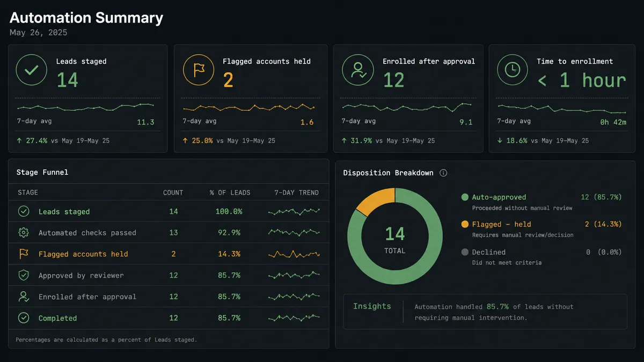Click the flag icon in Flagged accounts held funnel row

coord(24,254)
